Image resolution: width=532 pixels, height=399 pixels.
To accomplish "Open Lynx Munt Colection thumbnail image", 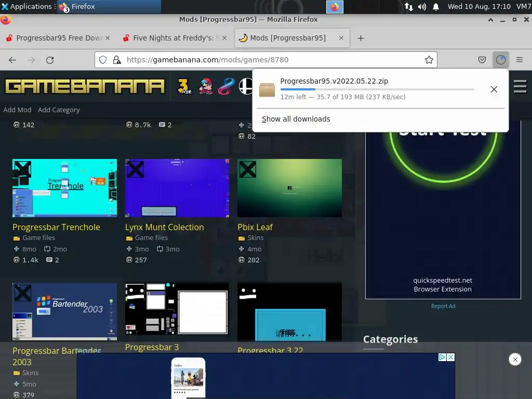I will point(177,188).
